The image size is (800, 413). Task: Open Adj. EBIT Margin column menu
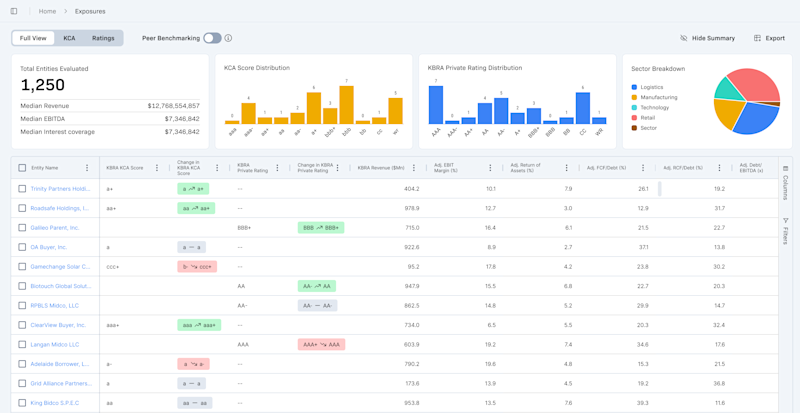click(x=490, y=168)
